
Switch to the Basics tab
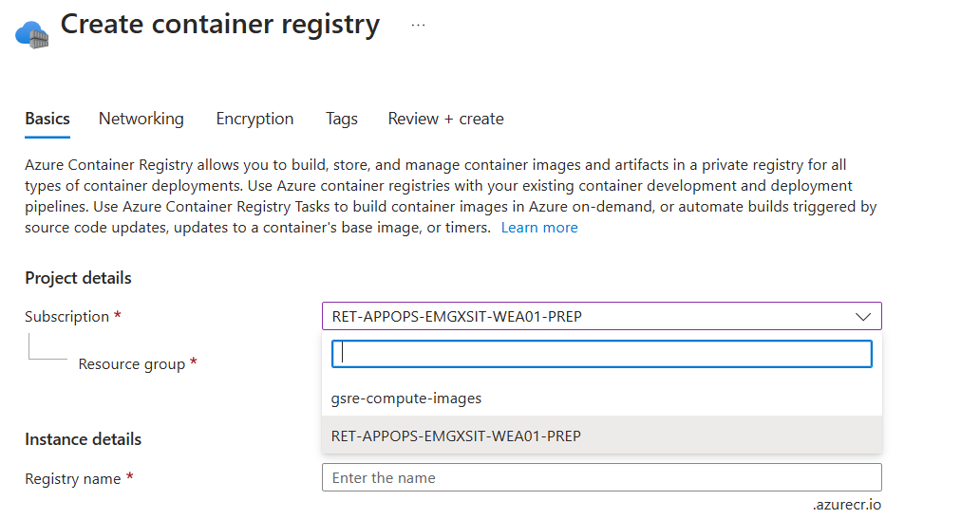coord(47,119)
